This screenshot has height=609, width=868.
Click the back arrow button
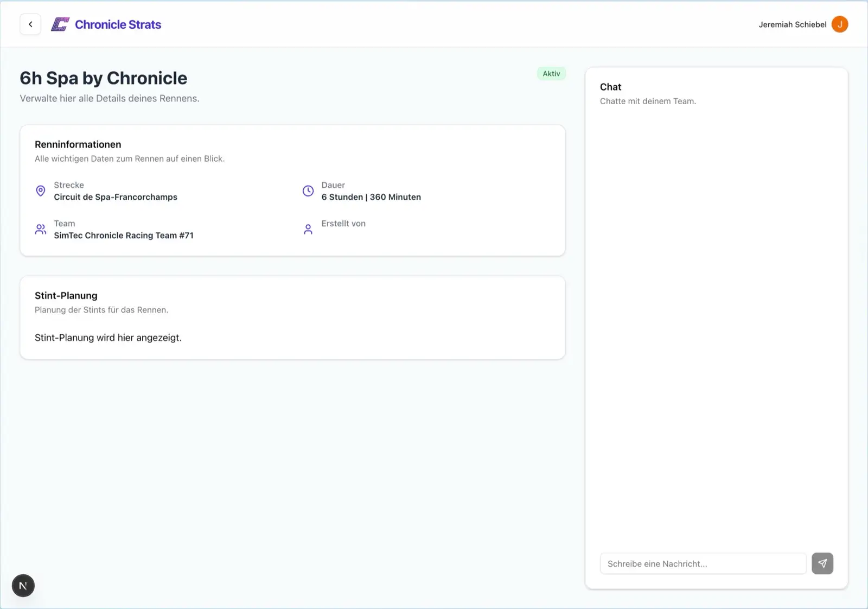tap(30, 24)
